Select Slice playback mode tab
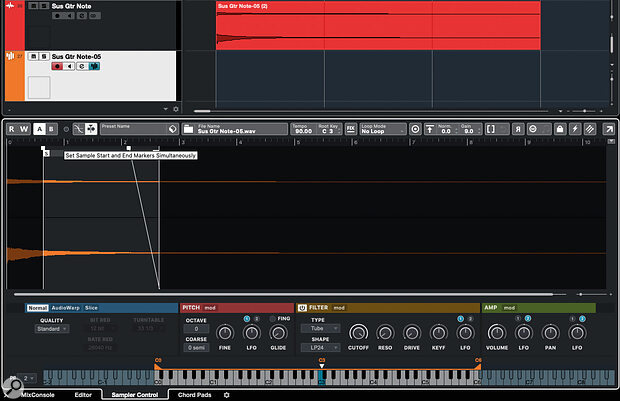This screenshot has height=401, width=620. click(91, 308)
